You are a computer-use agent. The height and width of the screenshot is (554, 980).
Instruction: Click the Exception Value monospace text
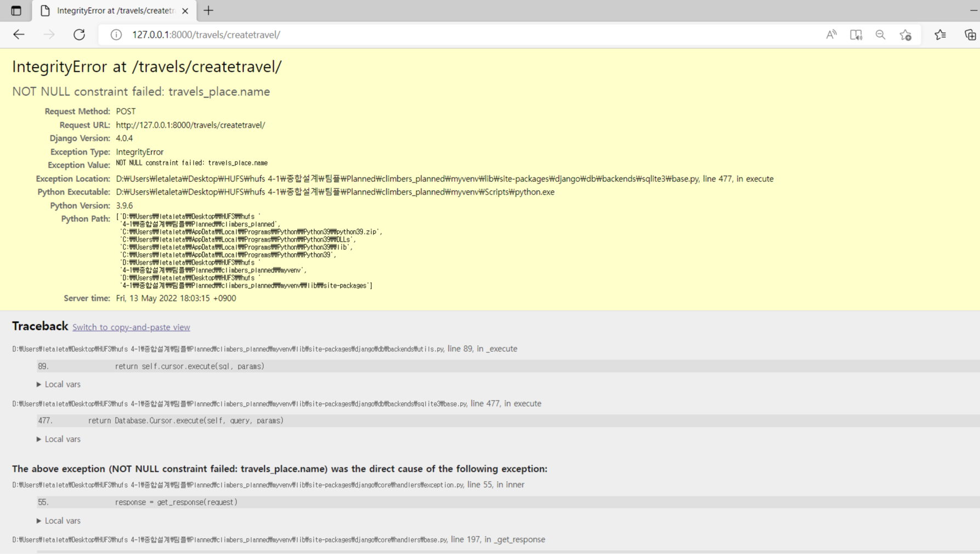coord(192,163)
